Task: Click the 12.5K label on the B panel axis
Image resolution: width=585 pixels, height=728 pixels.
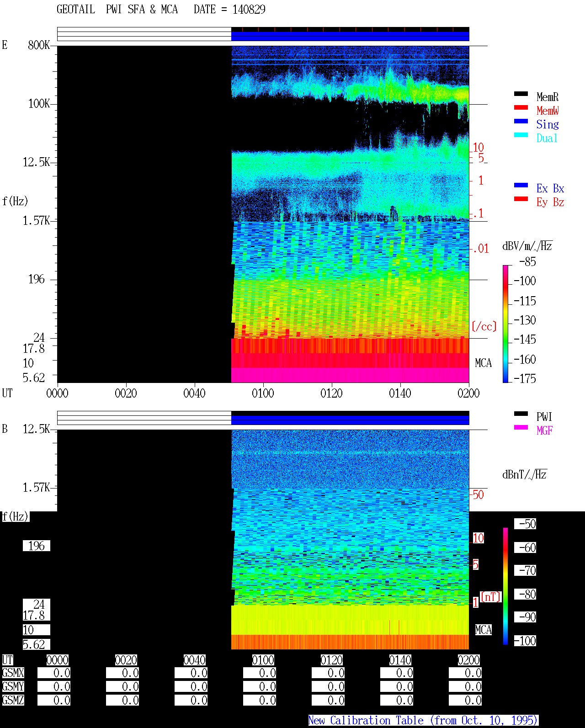Action: pyautogui.click(x=36, y=429)
